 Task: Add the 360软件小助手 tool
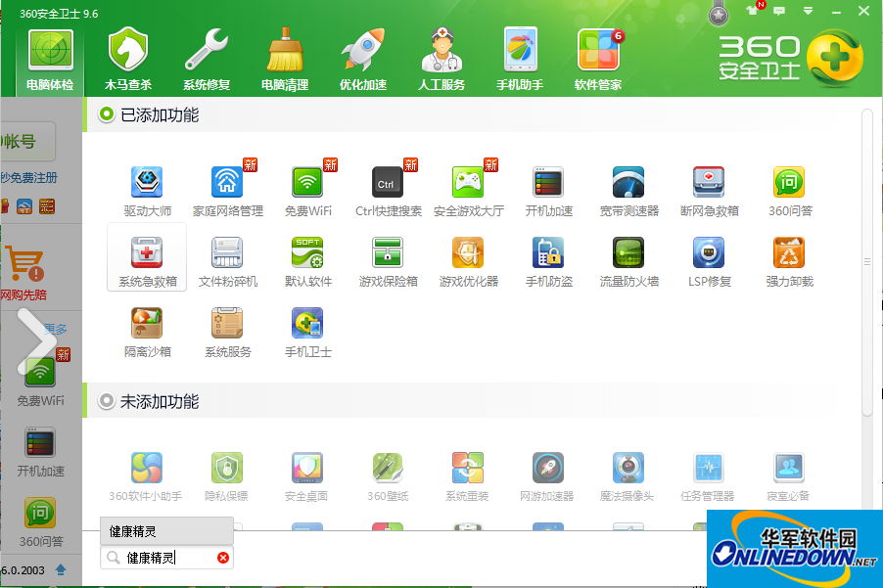tap(146, 476)
